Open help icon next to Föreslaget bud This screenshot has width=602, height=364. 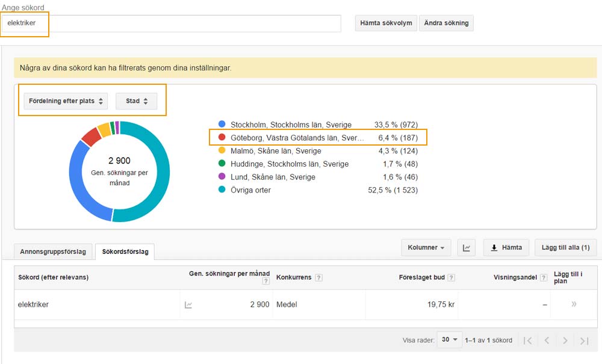coord(451,278)
